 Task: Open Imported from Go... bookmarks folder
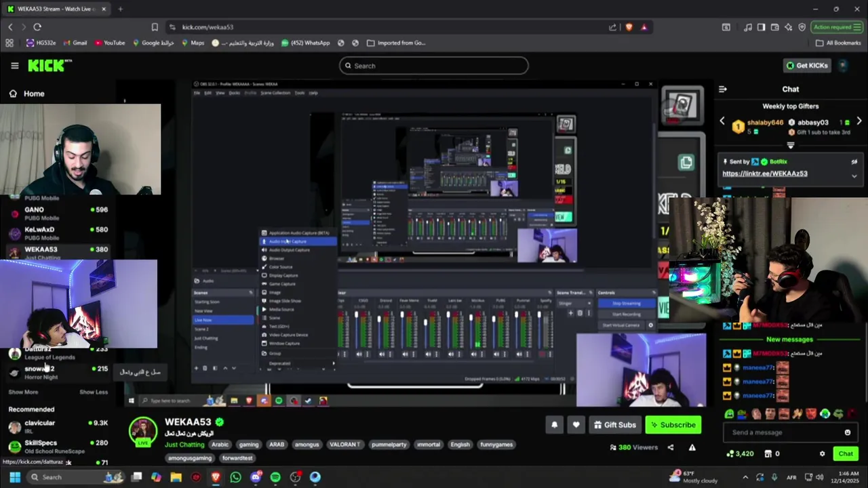click(395, 43)
